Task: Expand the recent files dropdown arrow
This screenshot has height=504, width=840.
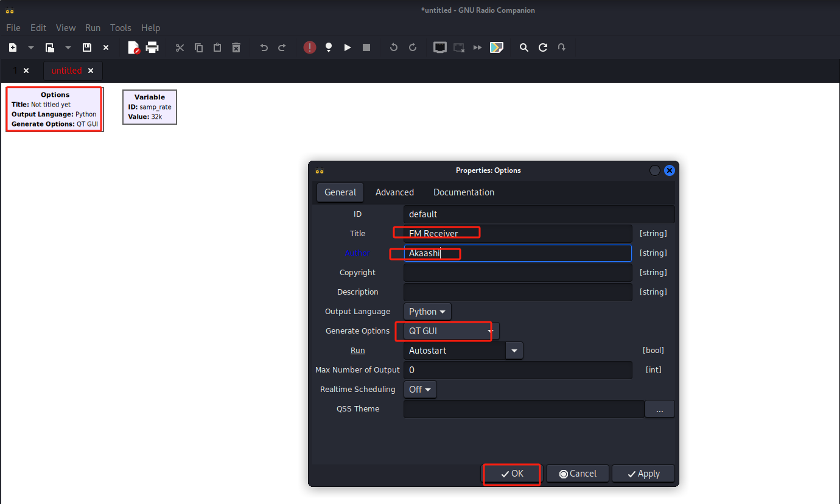Action: click(x=68, y=47)
